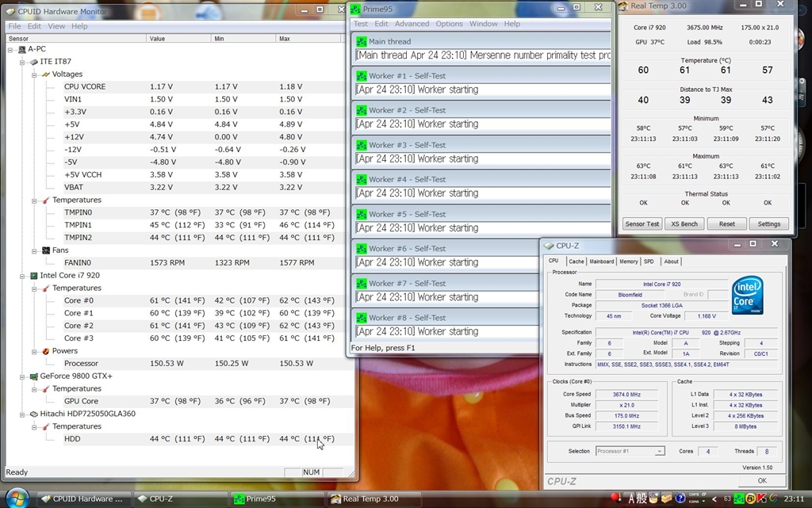This screenshot has height=508, width=812.
Task: Click the Voltages lightning bolt icon
Action: pos(45,74)
